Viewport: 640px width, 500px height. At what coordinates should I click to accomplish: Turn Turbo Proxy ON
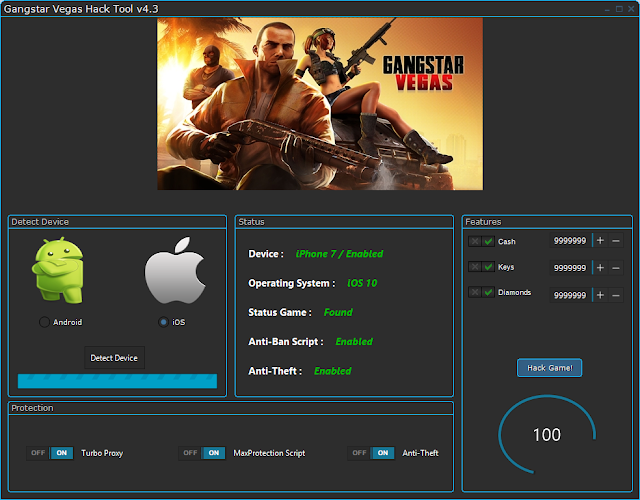62,453
